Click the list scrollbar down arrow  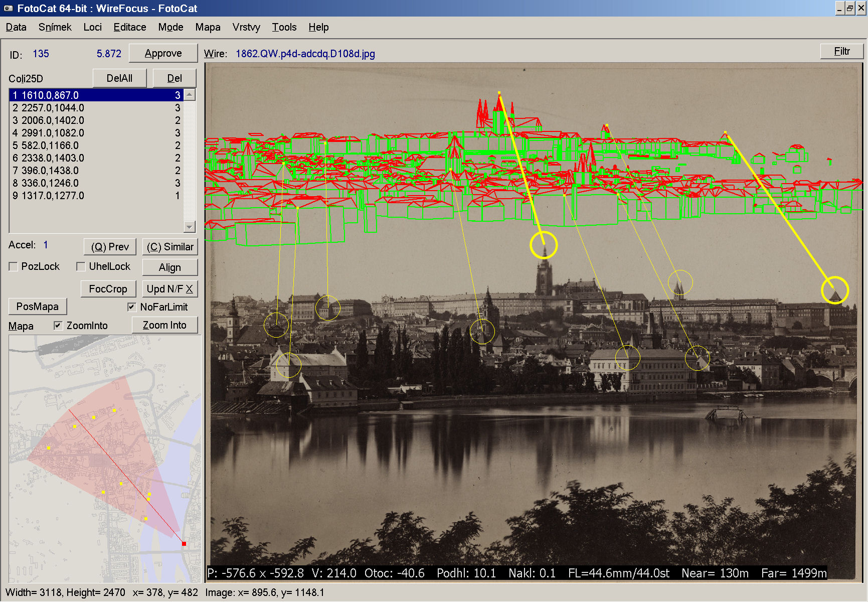(190, 227)
